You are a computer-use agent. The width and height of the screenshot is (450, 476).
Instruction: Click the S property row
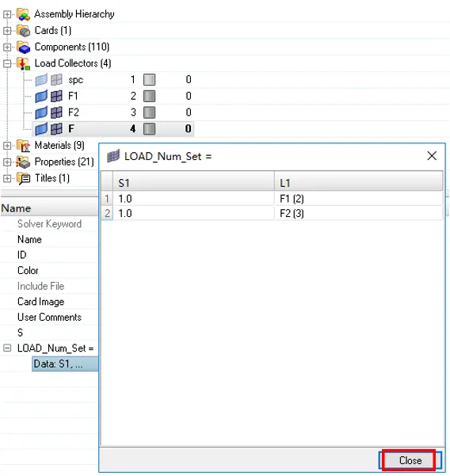point(49,333)
